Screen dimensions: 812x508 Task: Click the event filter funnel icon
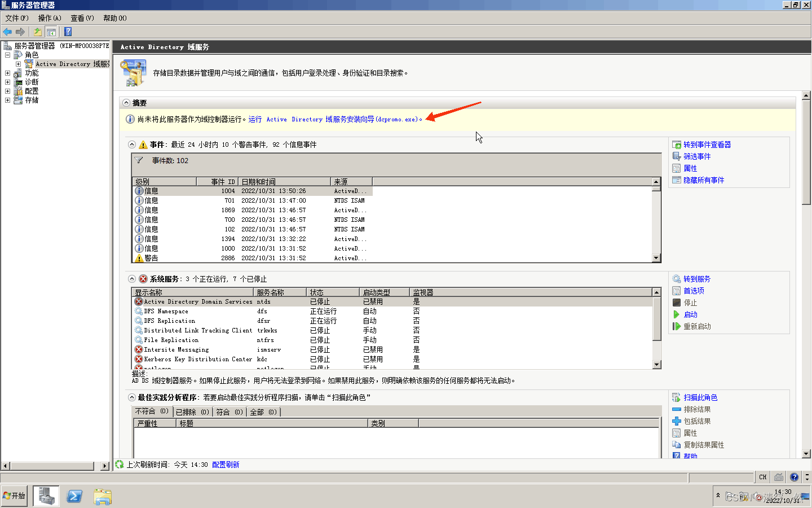(139, 160)
